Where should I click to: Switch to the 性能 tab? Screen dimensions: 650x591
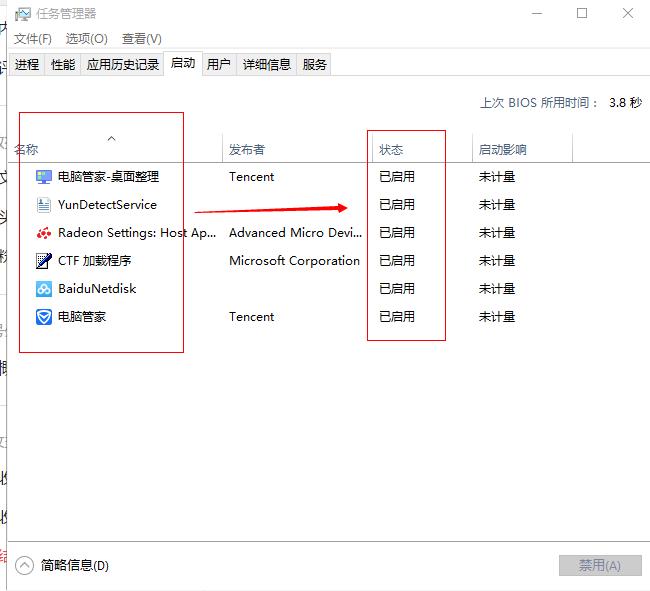click(x=63, y=65)
